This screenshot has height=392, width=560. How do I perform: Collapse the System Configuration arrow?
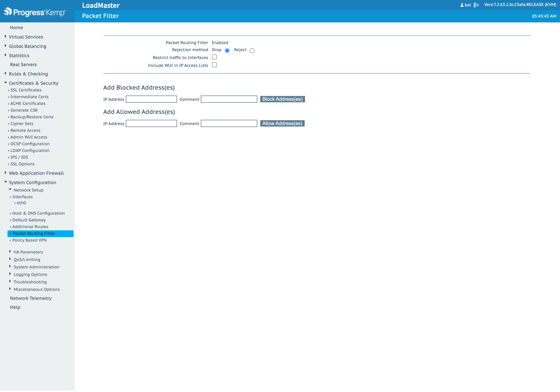[x=5, y=182]
